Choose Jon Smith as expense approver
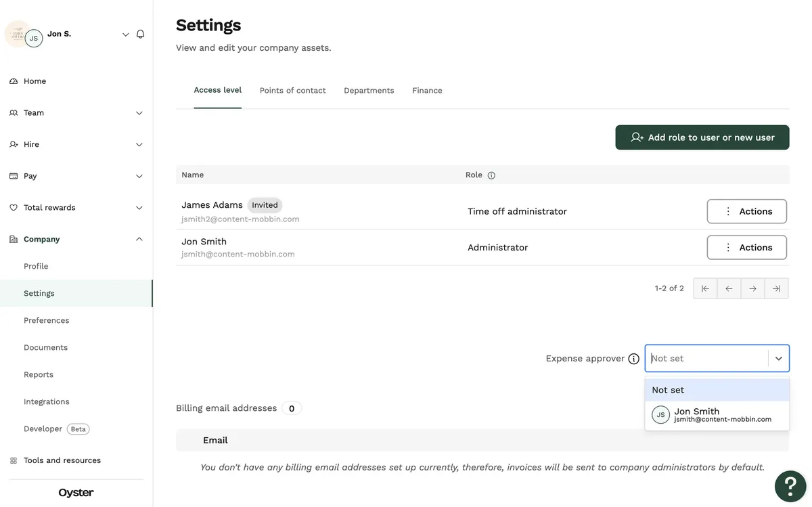The height and width of the screenshot is (507, 812). [x=717, y=415]
